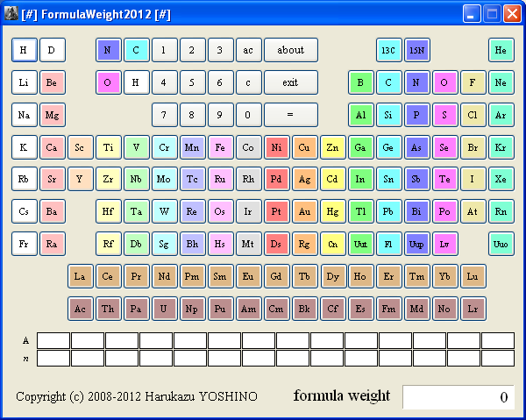Select tungsten (W) element
The height and width of the screenshot is (420, 526).
(x=165, y=211)
